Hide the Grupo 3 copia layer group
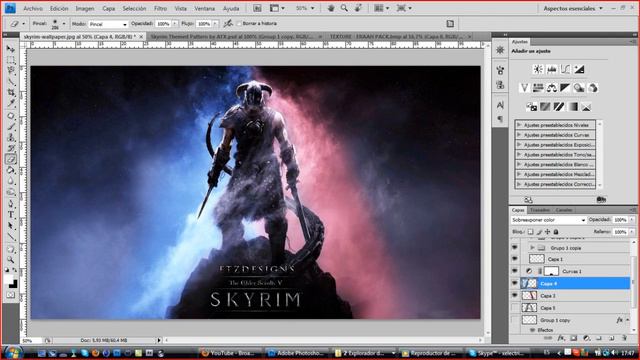 [x=515, y=248]
